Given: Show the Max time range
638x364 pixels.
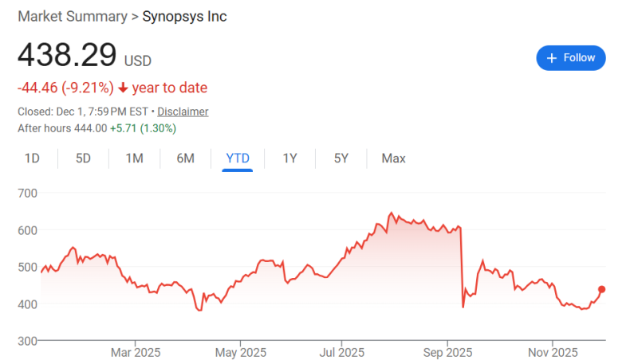Looking at the screenshot, I should click(x=393, y=159).
